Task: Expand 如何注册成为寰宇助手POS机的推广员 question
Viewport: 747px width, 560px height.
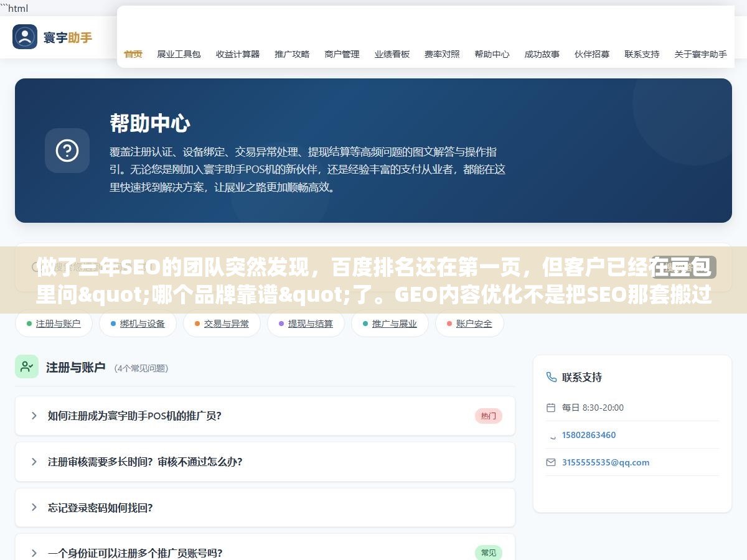Action: (x=265, y=416)
